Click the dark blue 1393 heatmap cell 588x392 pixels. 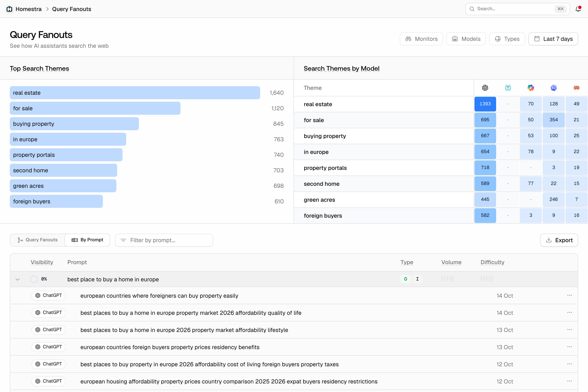point(485,104)
